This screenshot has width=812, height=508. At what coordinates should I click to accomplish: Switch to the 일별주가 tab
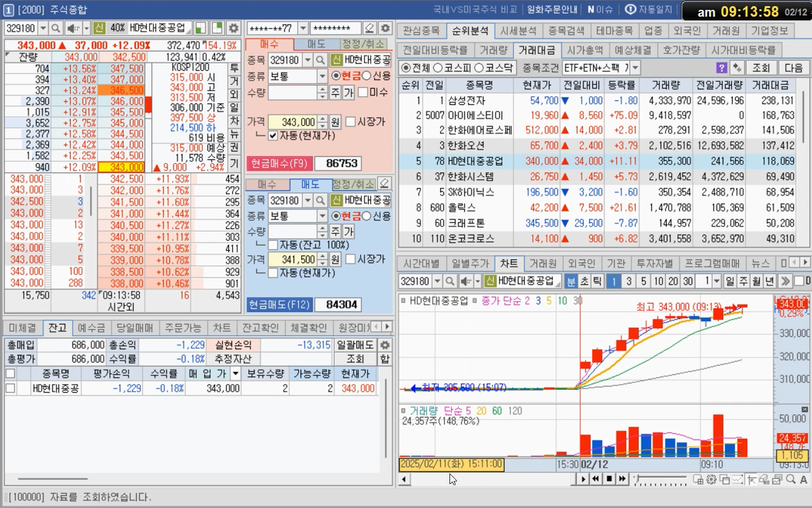470,264
